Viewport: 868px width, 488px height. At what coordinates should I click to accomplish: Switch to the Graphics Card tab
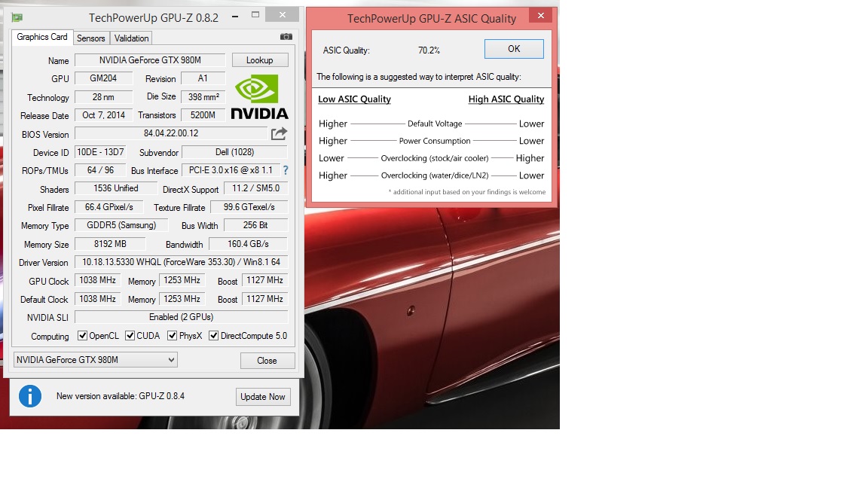(x=42, y=37)
